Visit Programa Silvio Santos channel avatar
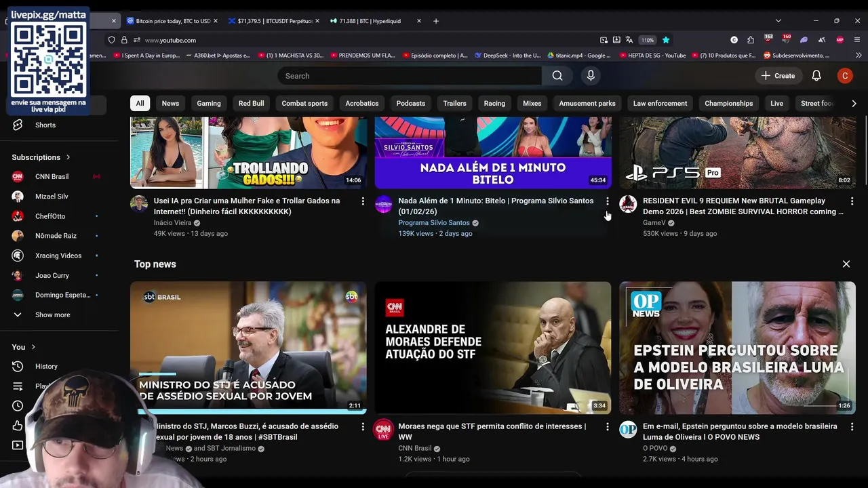This screenshot has height=488, width=868. 384,204
